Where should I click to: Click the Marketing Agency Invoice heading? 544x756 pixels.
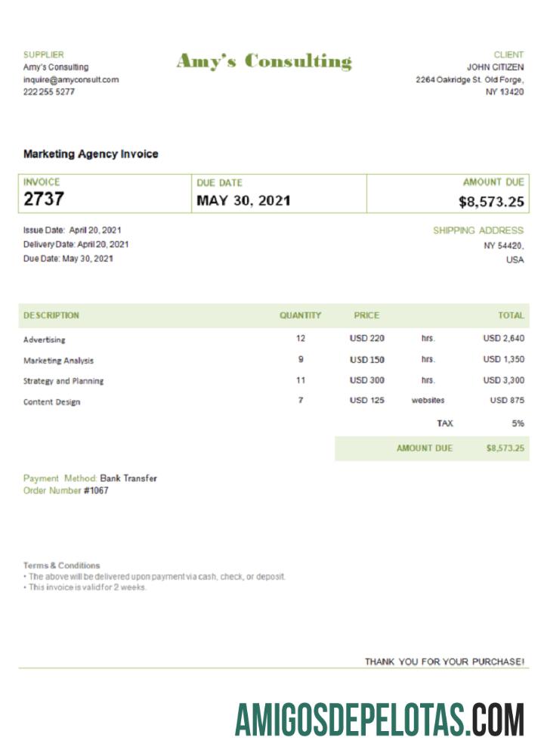point(91,154)
